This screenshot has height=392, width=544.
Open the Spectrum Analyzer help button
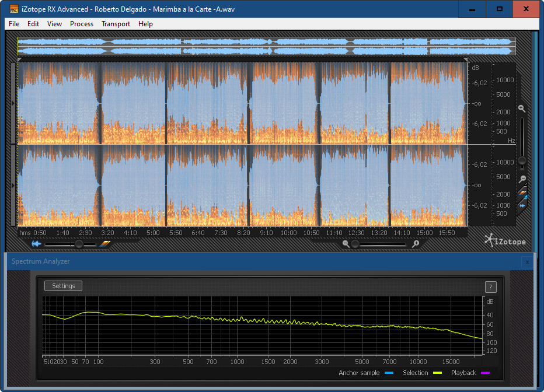point(490,286)
